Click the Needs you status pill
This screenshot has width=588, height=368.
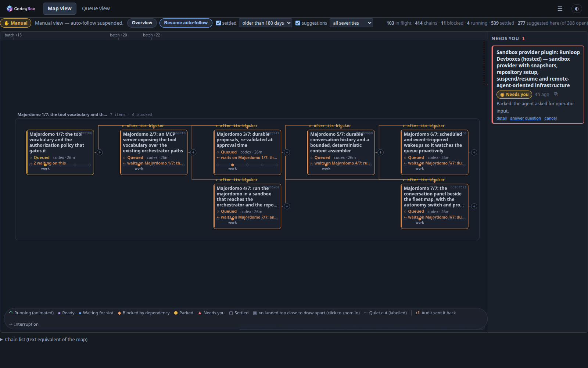click(x=514, y=95)
